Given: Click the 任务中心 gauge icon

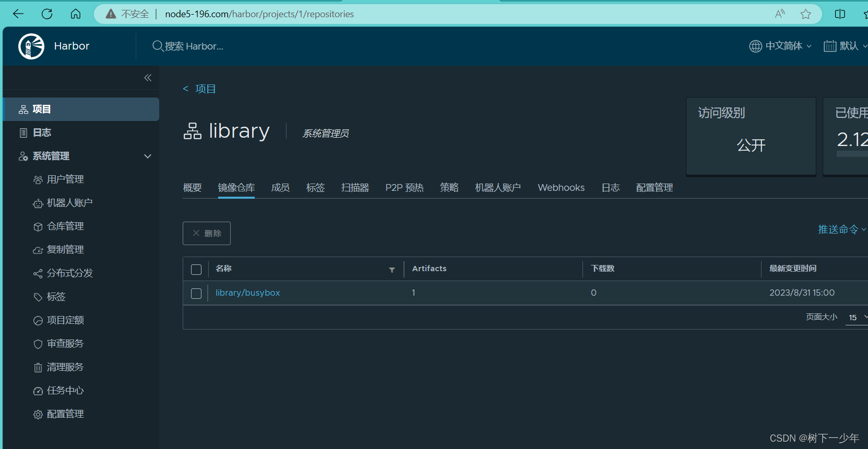Looking at the screenshot, I should 38,391.
